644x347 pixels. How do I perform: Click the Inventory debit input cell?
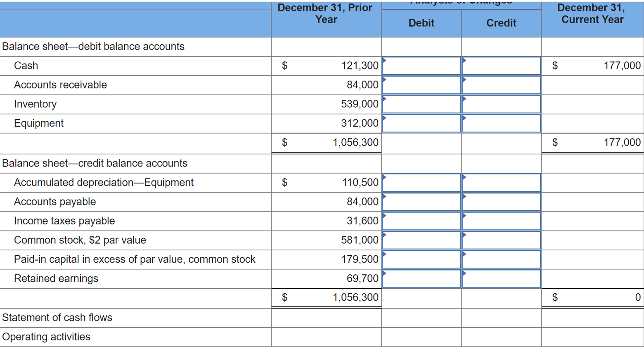421,104
